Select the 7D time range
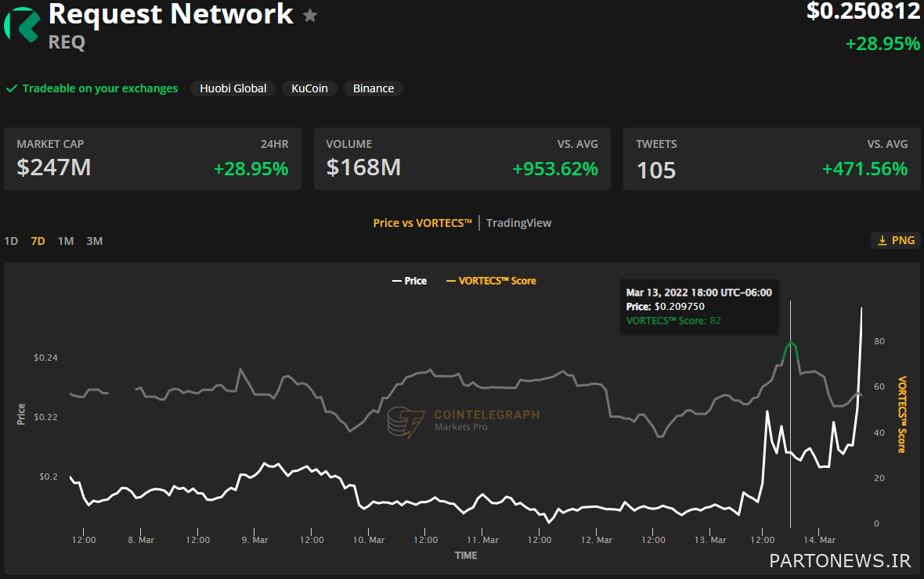 (38, 241)
